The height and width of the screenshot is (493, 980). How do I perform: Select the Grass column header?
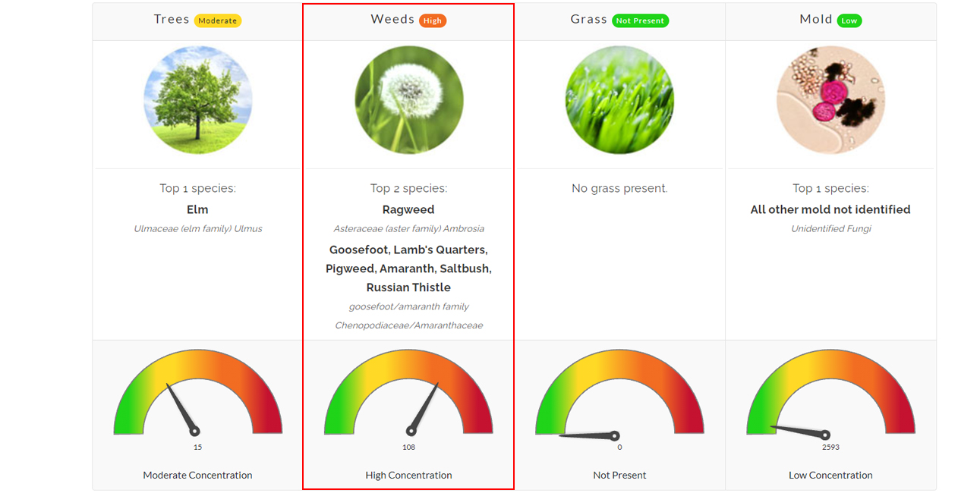click(588, 19)
